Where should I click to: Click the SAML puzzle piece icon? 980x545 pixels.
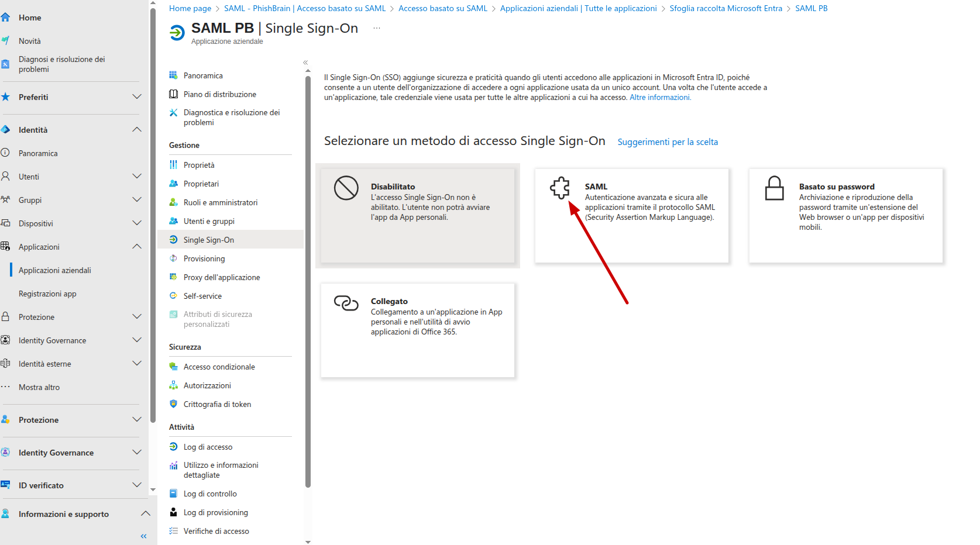click(560, 188)
